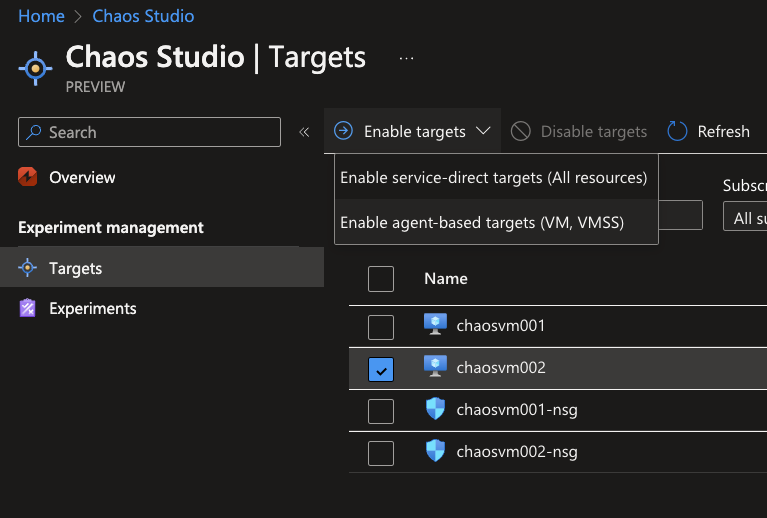Toggle the select-all checkbox by Name
767x518 pixels.
coord(381,279)
